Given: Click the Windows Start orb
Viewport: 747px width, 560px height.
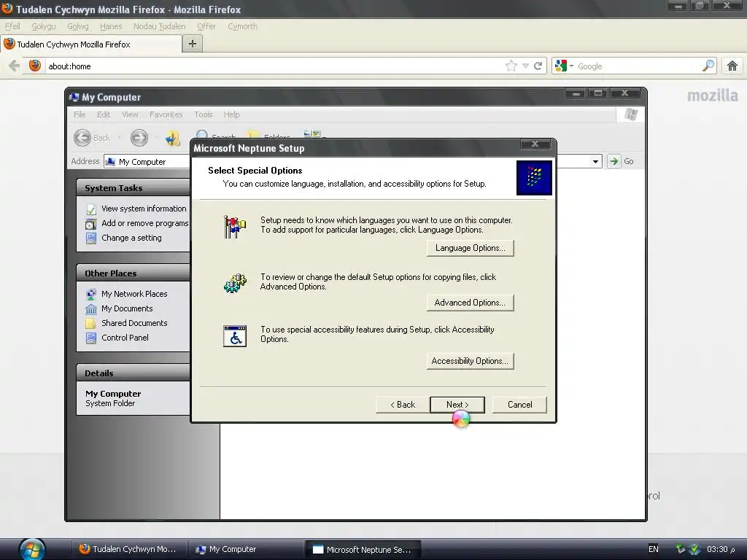Looking at the screenshot, I should [32, 548].
